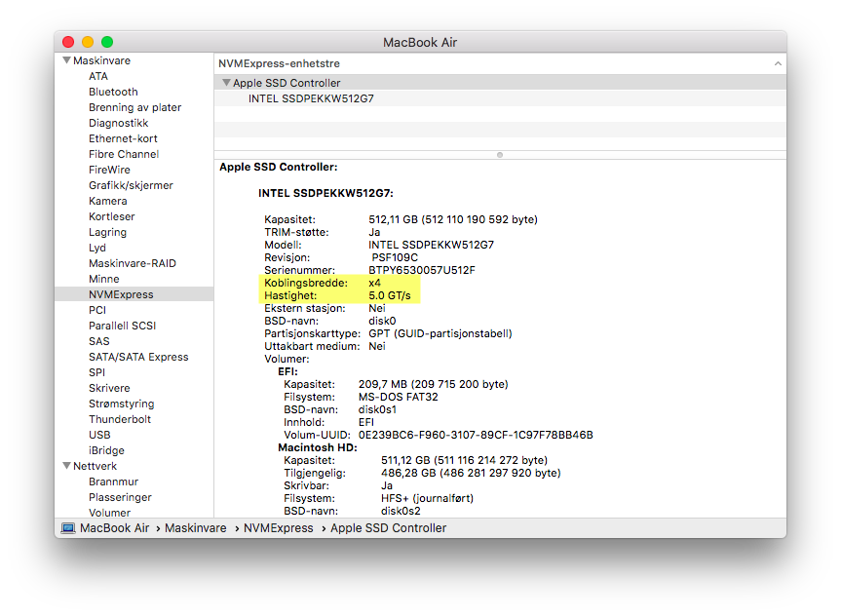Click the EFI volume heading
The image size is (841, 616).
pyautogui.click(x=287, y=371)
